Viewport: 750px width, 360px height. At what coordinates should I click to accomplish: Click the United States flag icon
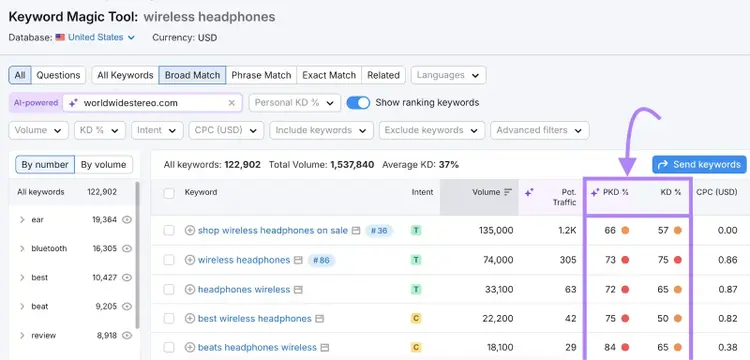tap(60, 37)
